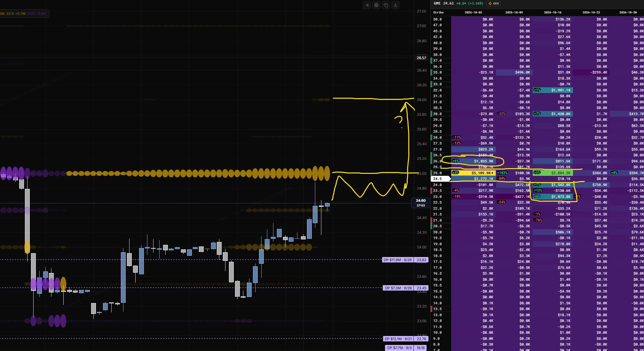The image size is (644, 351).
Task: Click DP $12.1M 9/21 level label
Action: pos(398,339)
